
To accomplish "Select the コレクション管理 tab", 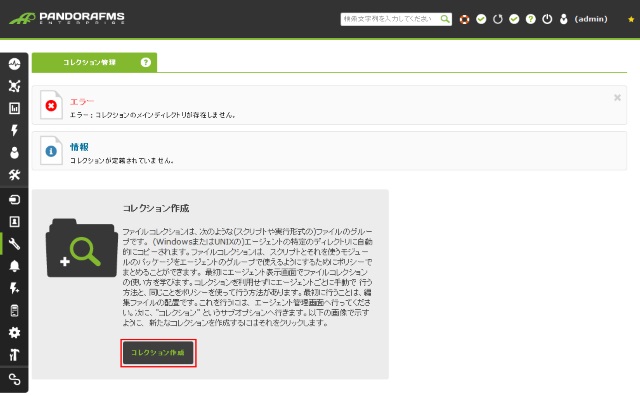I will tap(94, 62).
